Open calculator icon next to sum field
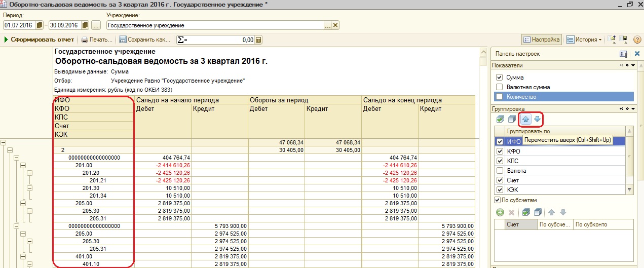This screenshot has height=268, width=644. click(258, 40)
